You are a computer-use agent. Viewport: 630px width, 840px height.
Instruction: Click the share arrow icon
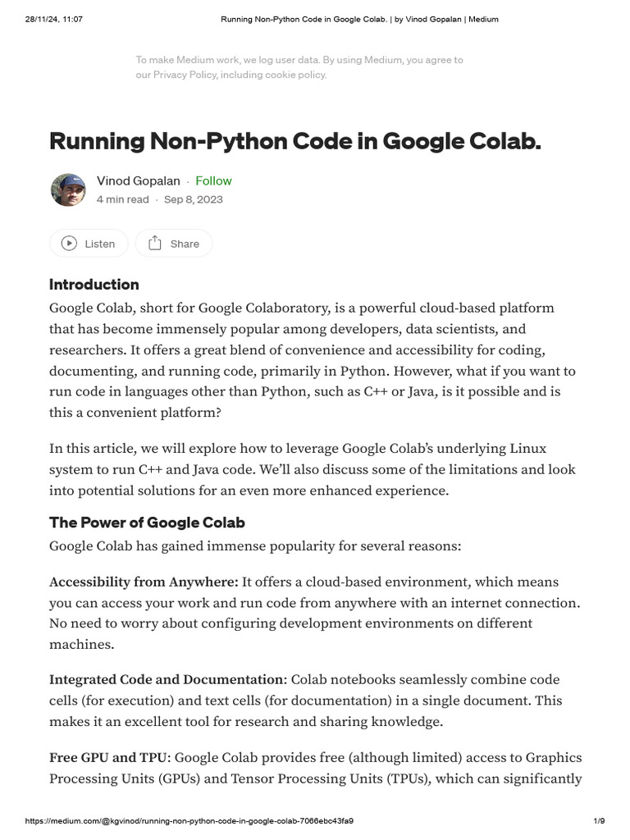pyautogui.click(x=155, y=243)
